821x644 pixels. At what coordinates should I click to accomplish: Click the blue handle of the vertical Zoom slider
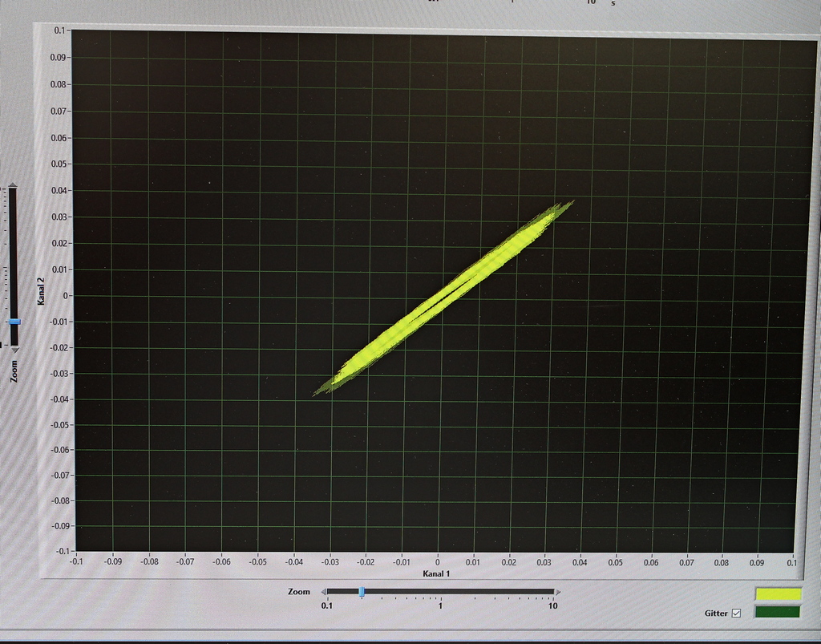pyautogui.click(x=13, y=322)
